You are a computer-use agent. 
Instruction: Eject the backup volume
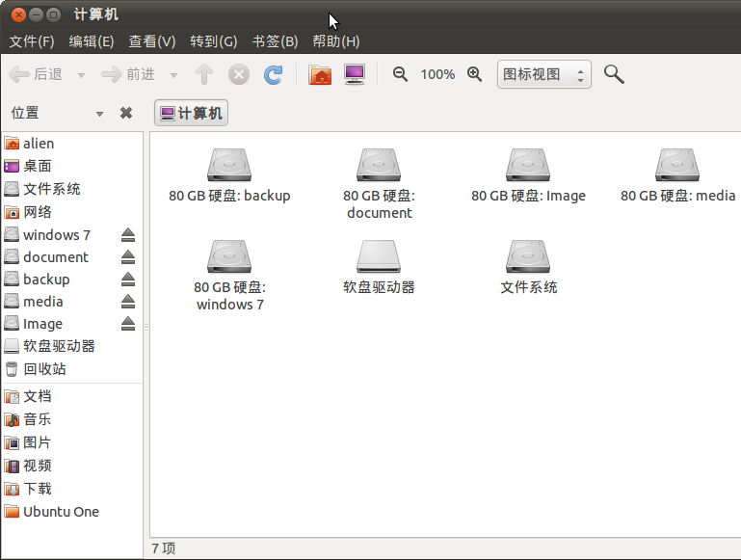point(128,280)
